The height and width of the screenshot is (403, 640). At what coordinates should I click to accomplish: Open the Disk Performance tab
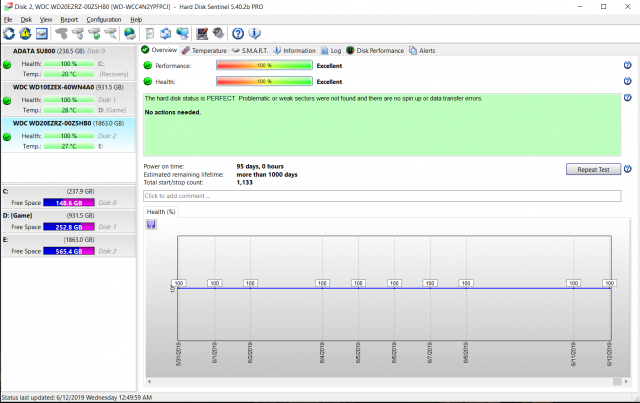click(x=376, y=49)
